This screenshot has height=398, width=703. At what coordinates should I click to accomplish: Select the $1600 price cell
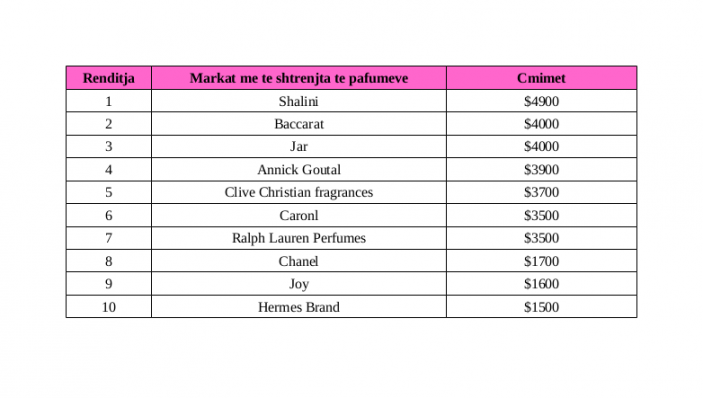coord(541,284)
